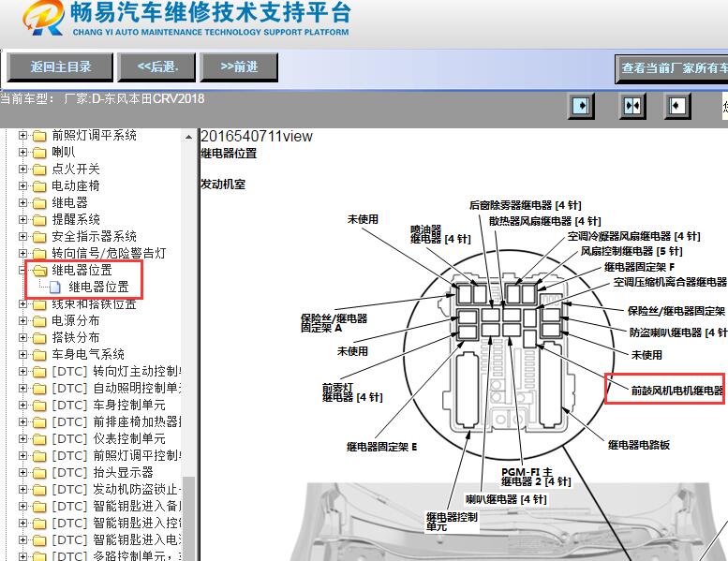Select the 喇叭 folder
The image size is (728, 561).
(63, 153)
